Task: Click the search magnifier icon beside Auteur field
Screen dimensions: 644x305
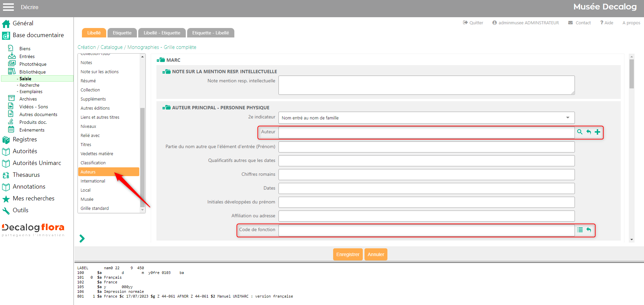Action: (x=580, y=132)
